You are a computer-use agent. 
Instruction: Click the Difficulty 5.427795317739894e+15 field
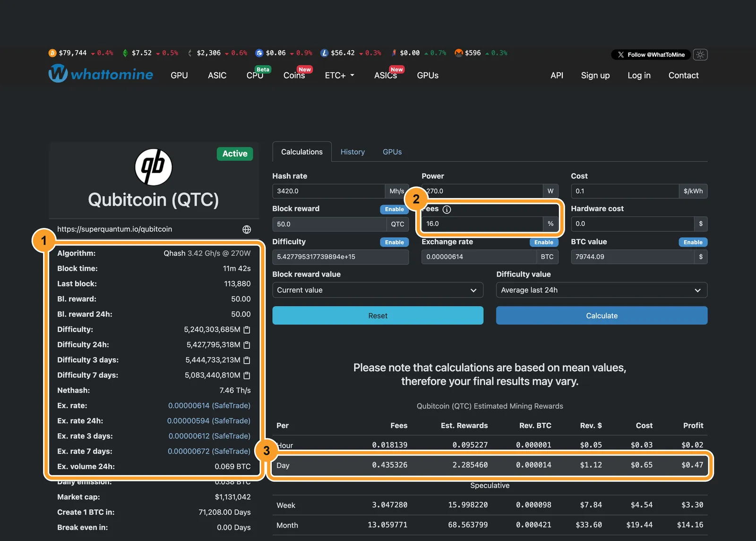(x=340, y=257)
